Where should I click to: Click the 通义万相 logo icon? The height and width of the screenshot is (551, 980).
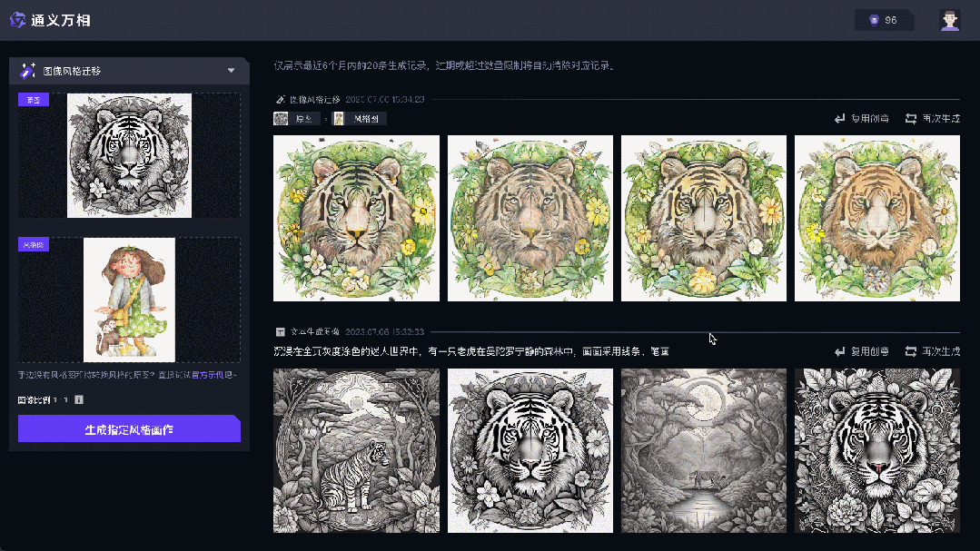(17, 20)
